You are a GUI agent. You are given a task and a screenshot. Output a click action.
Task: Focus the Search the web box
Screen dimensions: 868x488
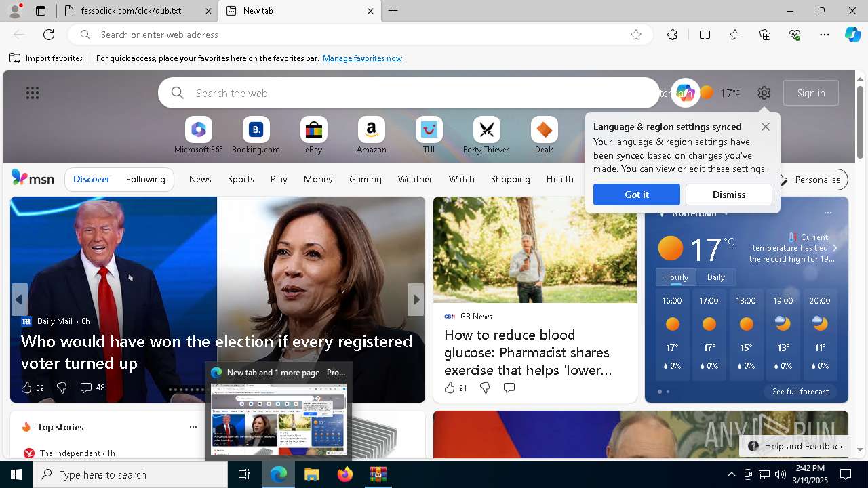tap(409, 93)
